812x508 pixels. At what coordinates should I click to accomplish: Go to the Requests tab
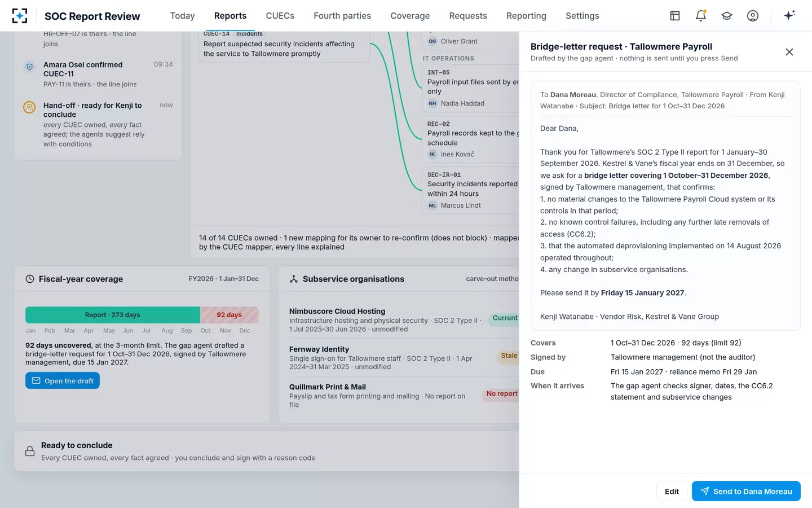[468, 16]
